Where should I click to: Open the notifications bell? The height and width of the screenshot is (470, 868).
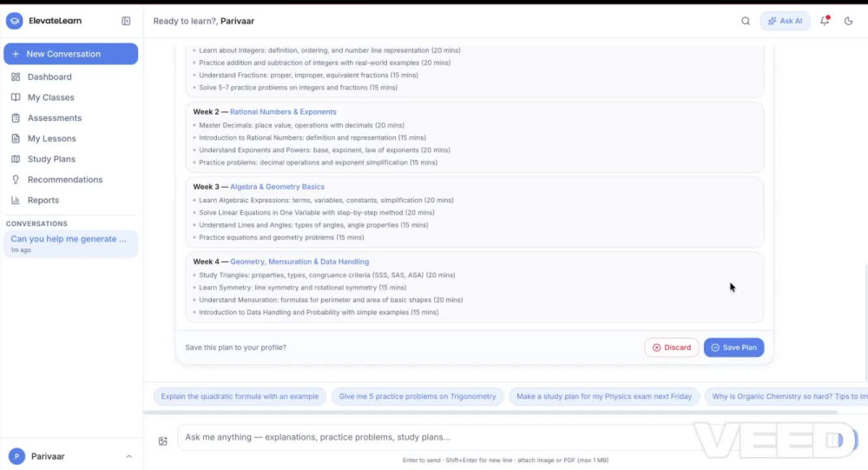(825, 21)
